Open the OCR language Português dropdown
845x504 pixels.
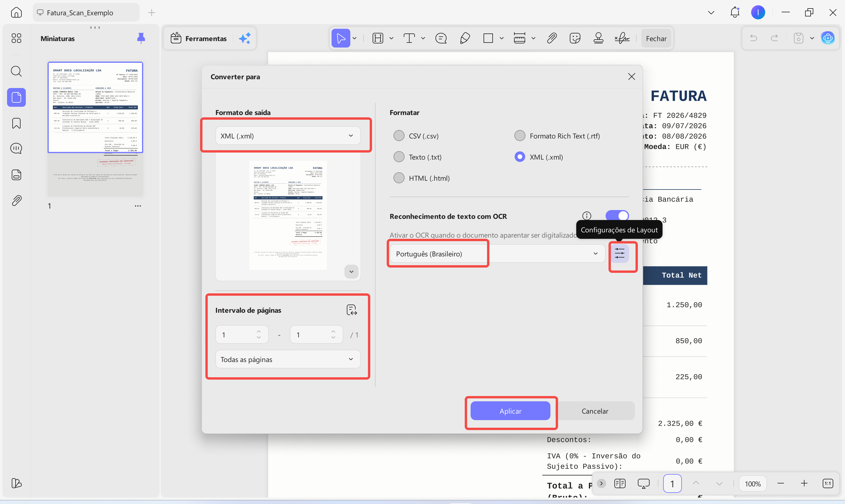(497, 254)
